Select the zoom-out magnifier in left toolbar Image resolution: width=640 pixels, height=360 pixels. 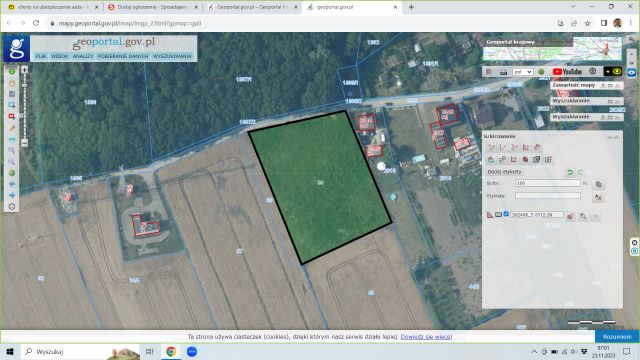[x=12, y=162]
